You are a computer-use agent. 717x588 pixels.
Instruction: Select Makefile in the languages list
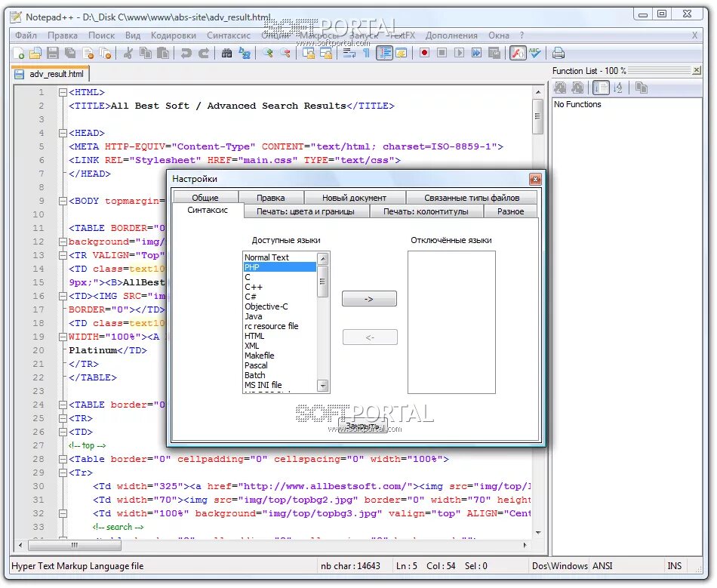pyautogui.click(x=279, y=356)
